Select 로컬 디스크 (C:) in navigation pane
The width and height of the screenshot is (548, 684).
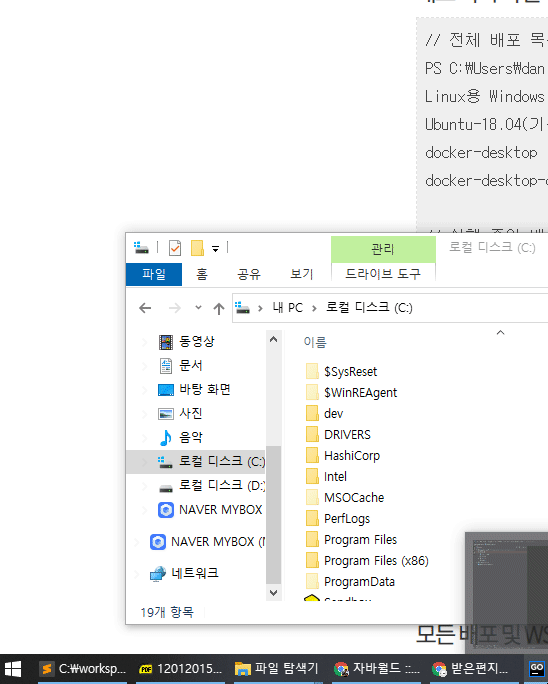click(195, 462)
